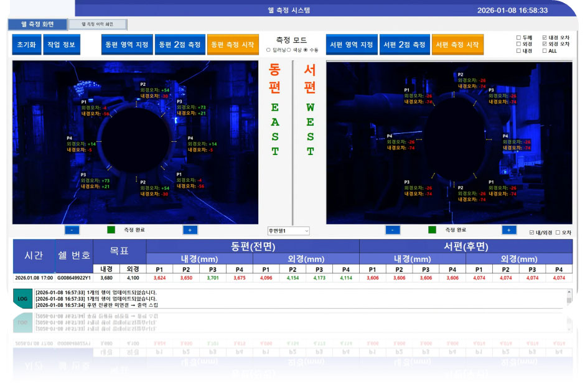Click the cell with value 4,173

pos(319,278)
